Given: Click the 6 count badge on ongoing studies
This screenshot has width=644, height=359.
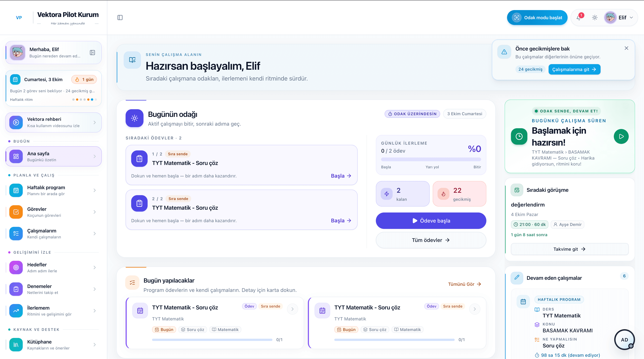Looking at the screenshot, I should pyautogui.click(x=624, y=276).
